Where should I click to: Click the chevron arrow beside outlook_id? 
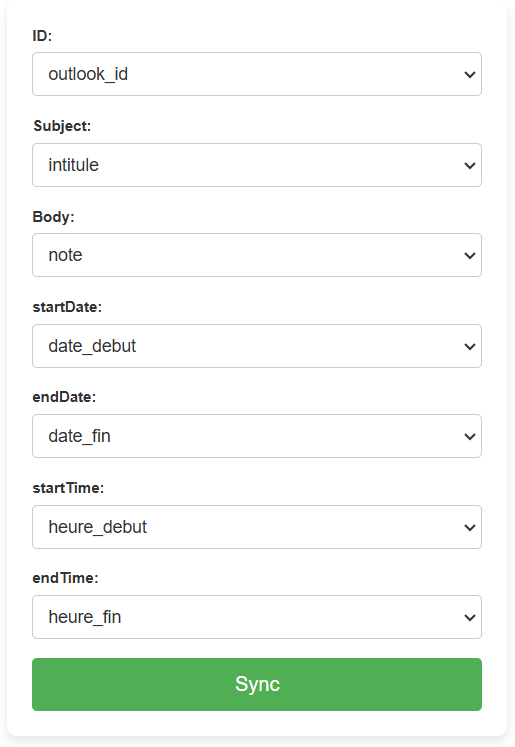coord(470,75)
